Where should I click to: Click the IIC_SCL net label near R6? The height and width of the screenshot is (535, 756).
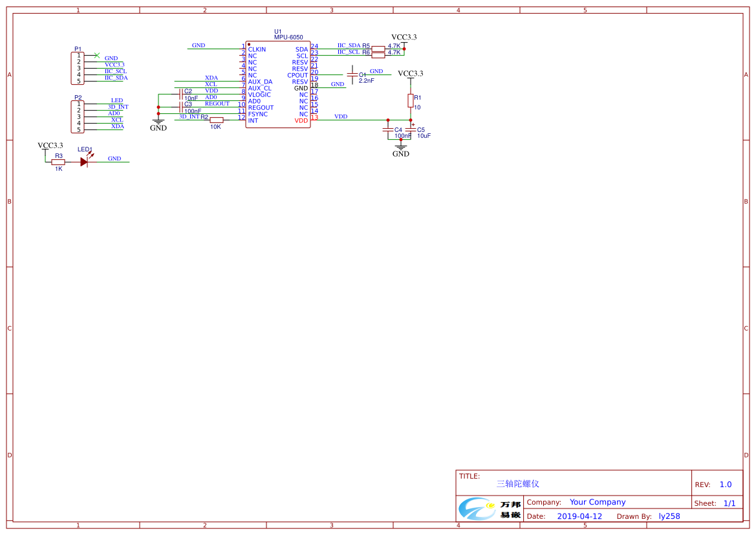(x=349, y=52)
